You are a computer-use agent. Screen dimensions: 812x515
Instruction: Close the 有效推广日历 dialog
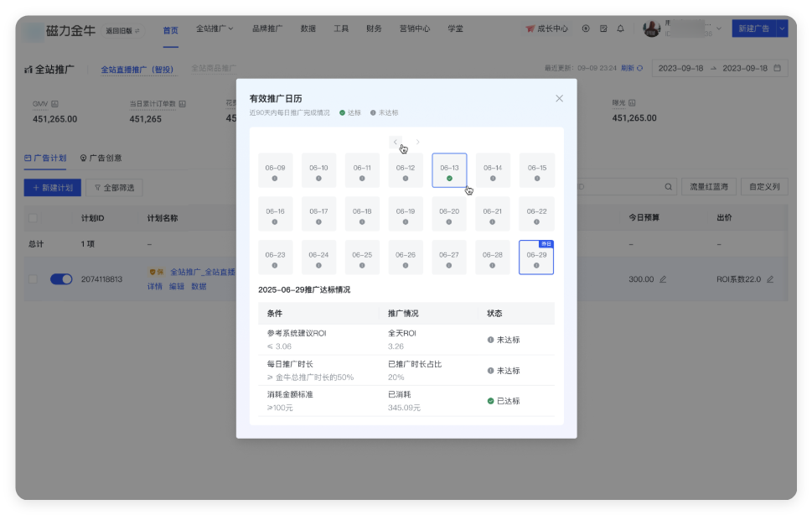tap(559, 98)
